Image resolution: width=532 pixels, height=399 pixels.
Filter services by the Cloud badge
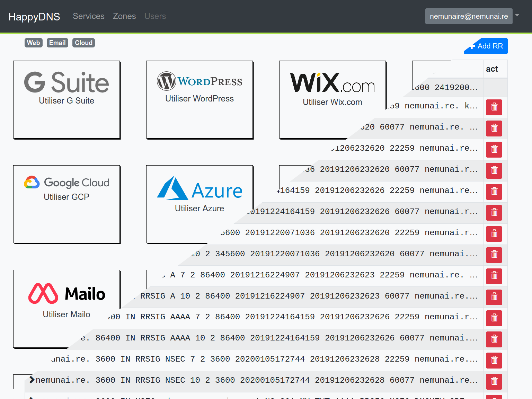pos(84,43)
